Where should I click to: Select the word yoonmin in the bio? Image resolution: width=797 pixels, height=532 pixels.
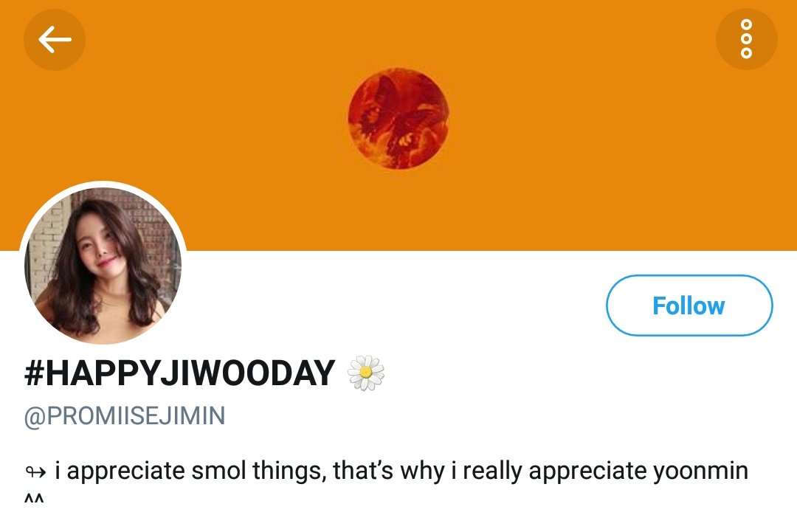(700, 471)
